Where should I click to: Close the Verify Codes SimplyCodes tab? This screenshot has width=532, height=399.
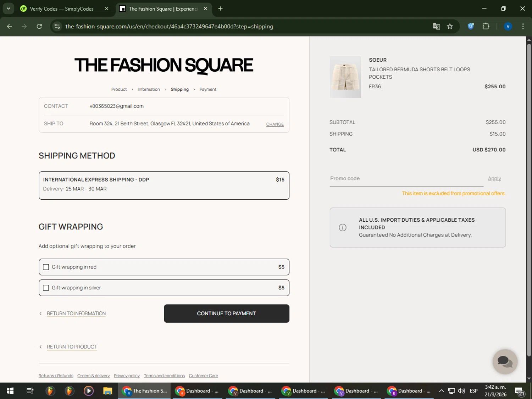click(106, 9)
